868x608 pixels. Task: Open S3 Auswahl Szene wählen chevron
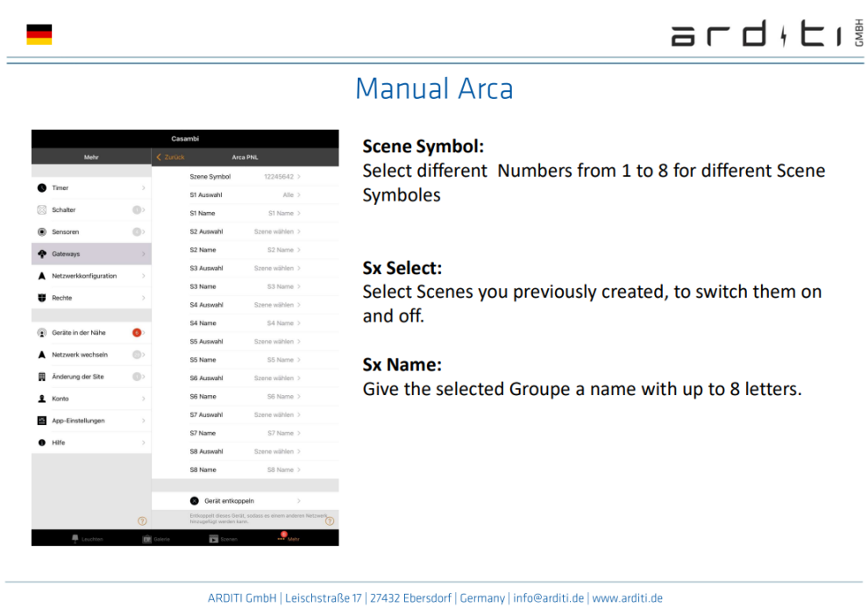(x=299, y=268)
